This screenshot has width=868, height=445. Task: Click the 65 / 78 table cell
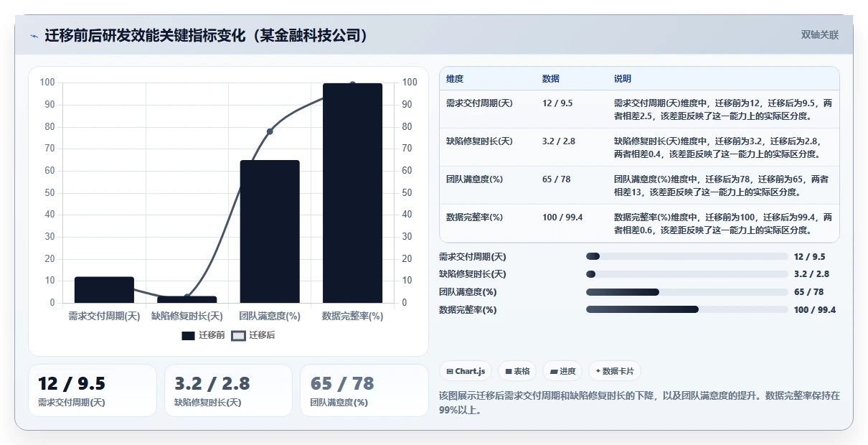point(557,179)
